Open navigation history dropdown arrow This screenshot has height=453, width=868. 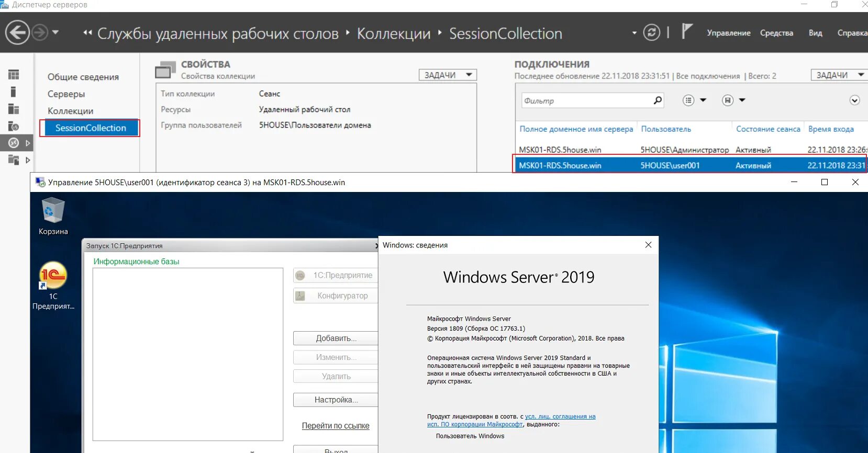tap(55, 32)
